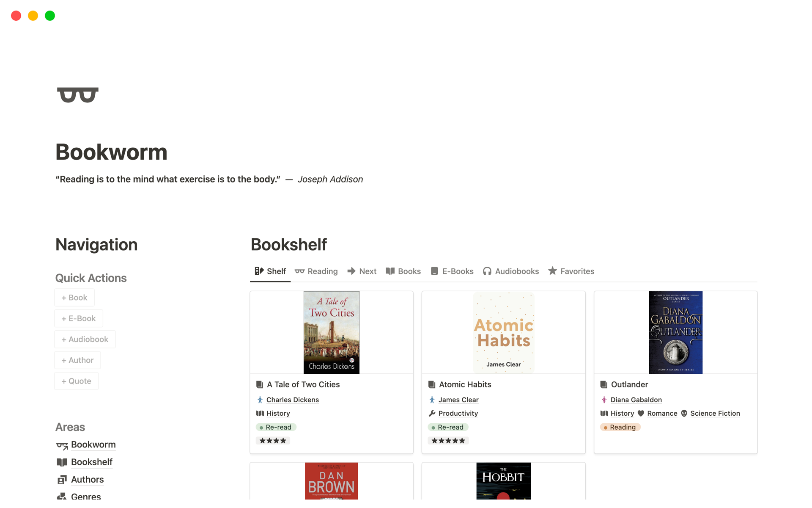
Task: Click the Authors icon in Areas list
Action: (62, 480)
